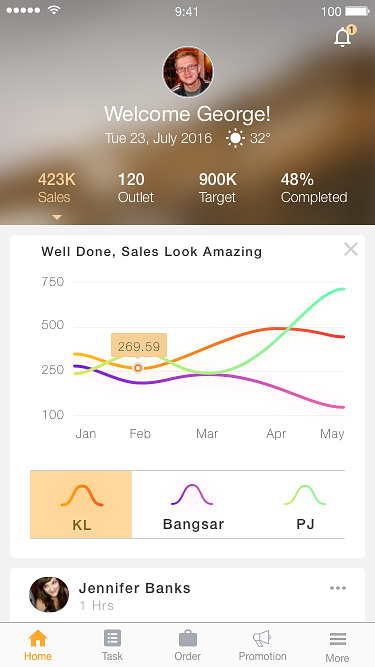Open Jennifer Banks avatar

[49, 595]
